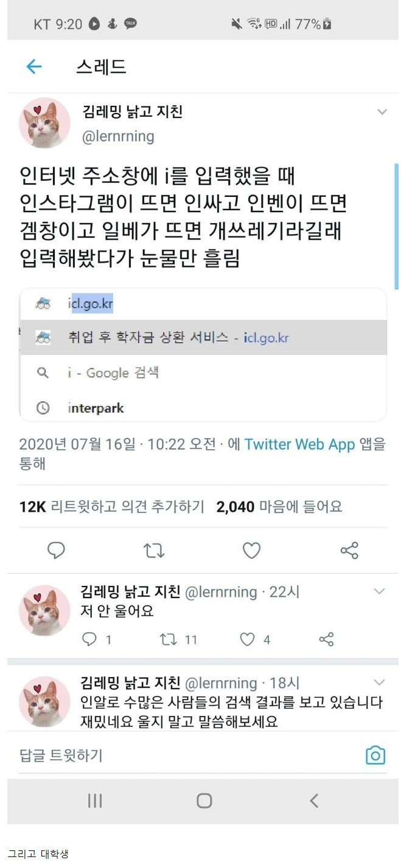Share the main tweet
This screenshot has height=868, width=401.
[x=349, y=551]
